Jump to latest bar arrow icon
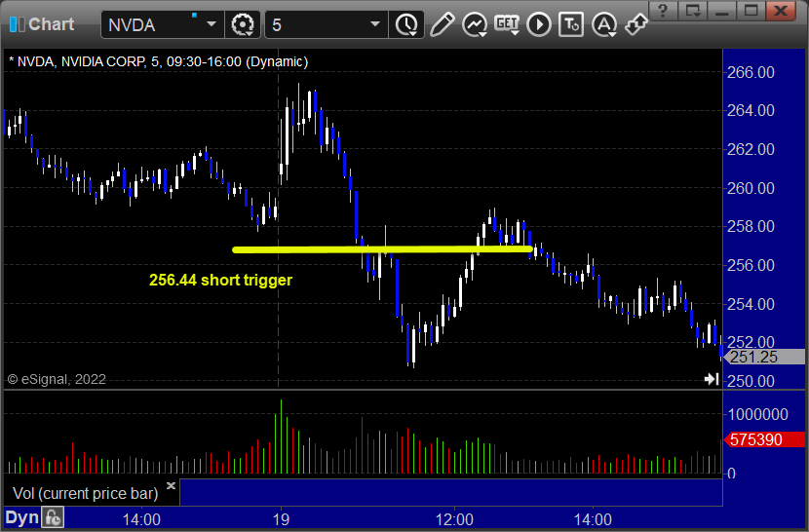 pos(712,379)
